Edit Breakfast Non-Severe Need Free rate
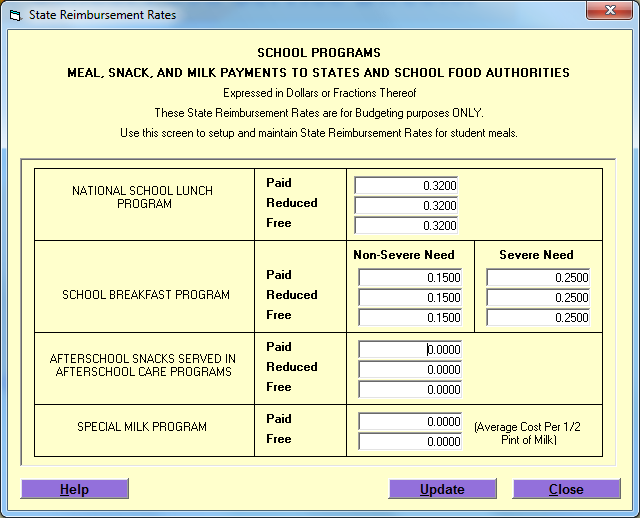The width and height of the screenshot is (640, 518). tap(410, 318)
